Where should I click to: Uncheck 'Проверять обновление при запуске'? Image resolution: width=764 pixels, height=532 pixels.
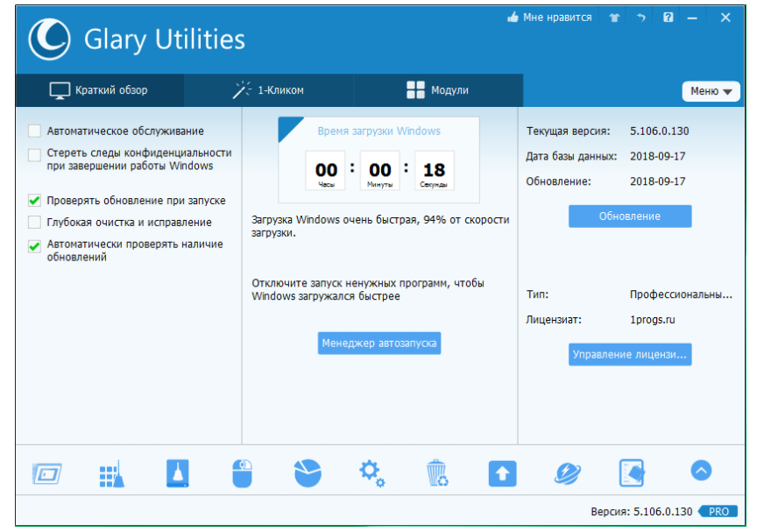[x=34, y=201]
